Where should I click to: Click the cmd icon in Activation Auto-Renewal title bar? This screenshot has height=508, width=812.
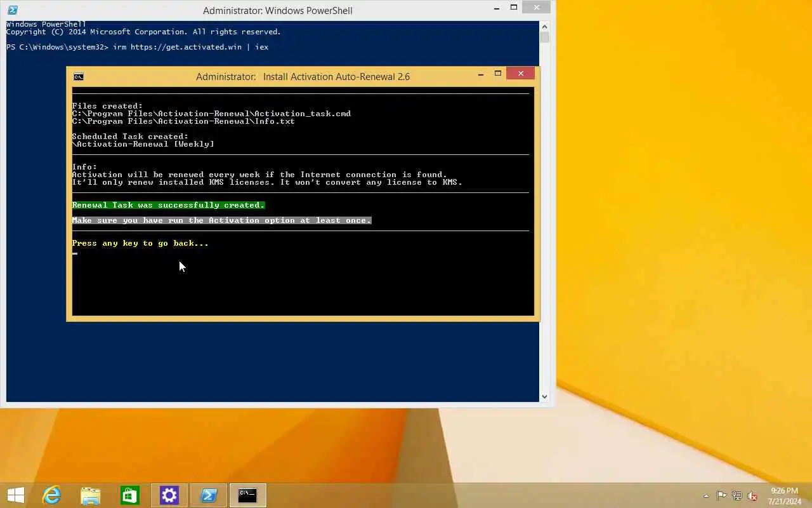(x=78, y=77)
